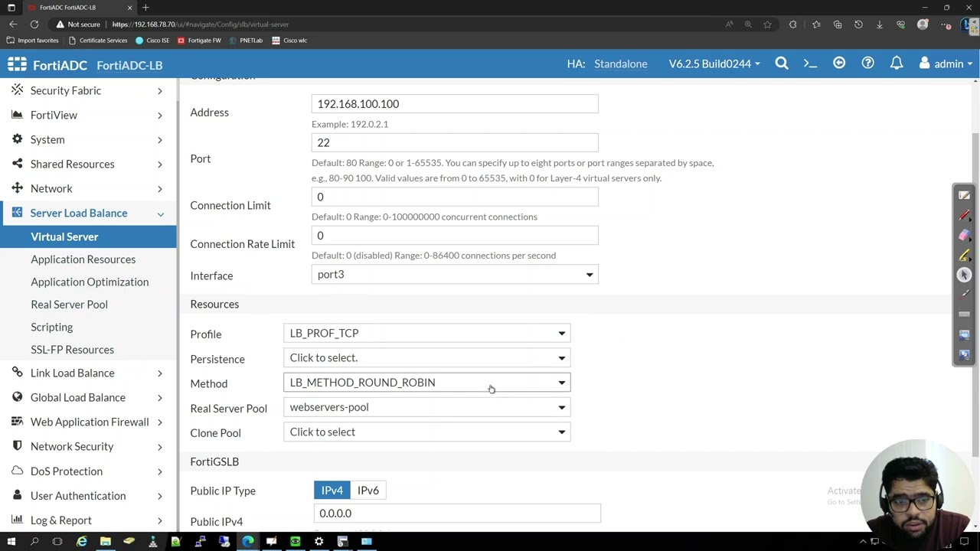Open Scripting page
The height and width of the screenshot is (551, 980).
[x=51, y=327]
